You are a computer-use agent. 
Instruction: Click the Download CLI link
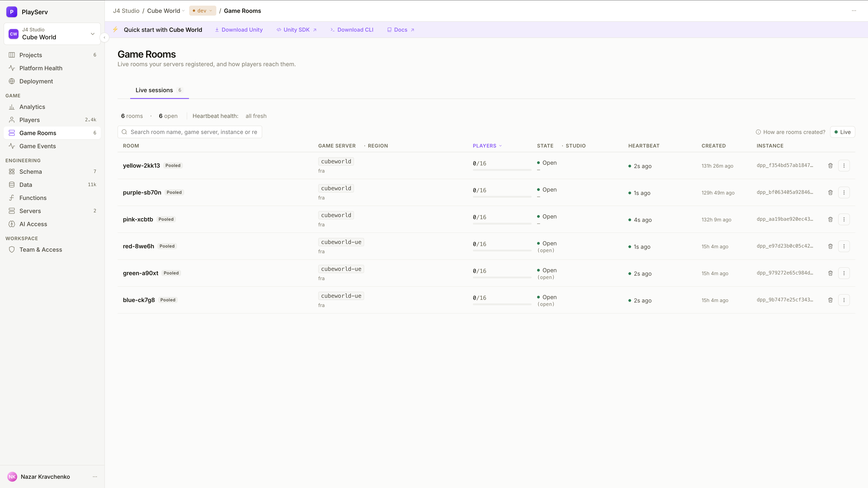(x=352, y=30)
